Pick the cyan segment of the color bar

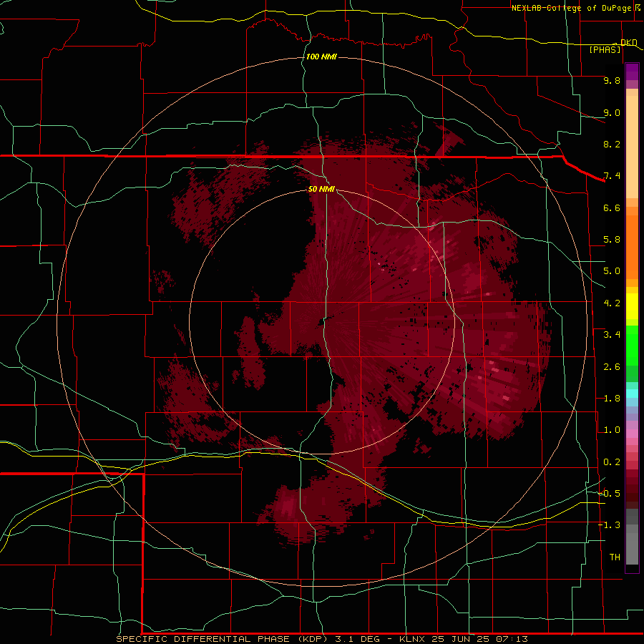(632, 394)
